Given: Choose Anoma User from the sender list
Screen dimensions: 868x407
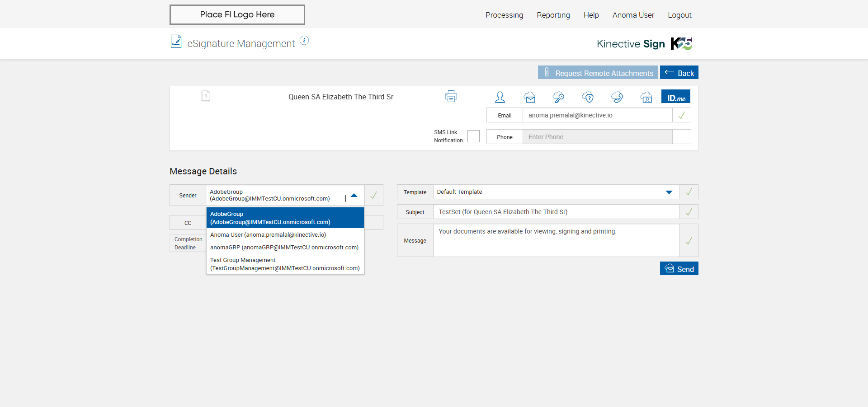Looking at the screenshot, I should (268, 235).
